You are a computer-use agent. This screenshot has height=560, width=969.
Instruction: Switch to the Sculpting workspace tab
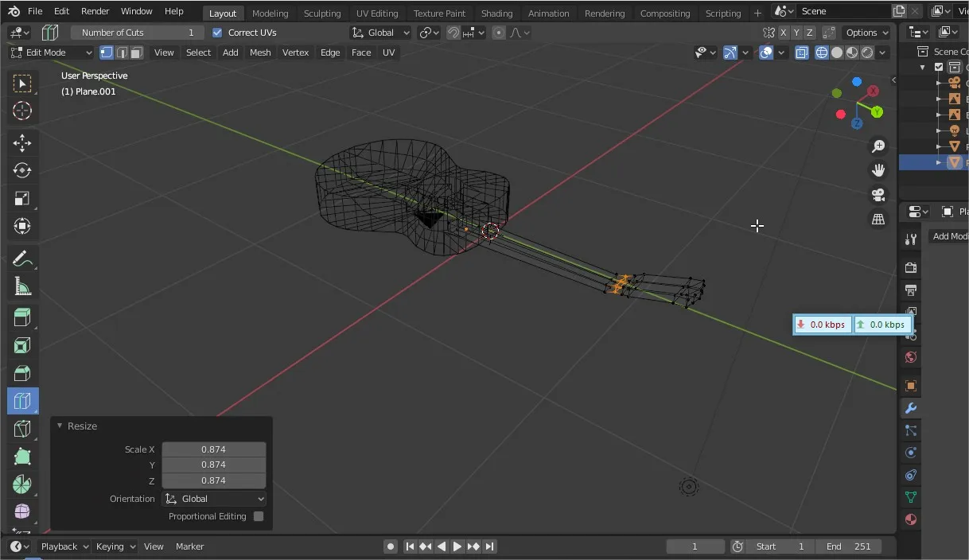[x=322, y=13]
